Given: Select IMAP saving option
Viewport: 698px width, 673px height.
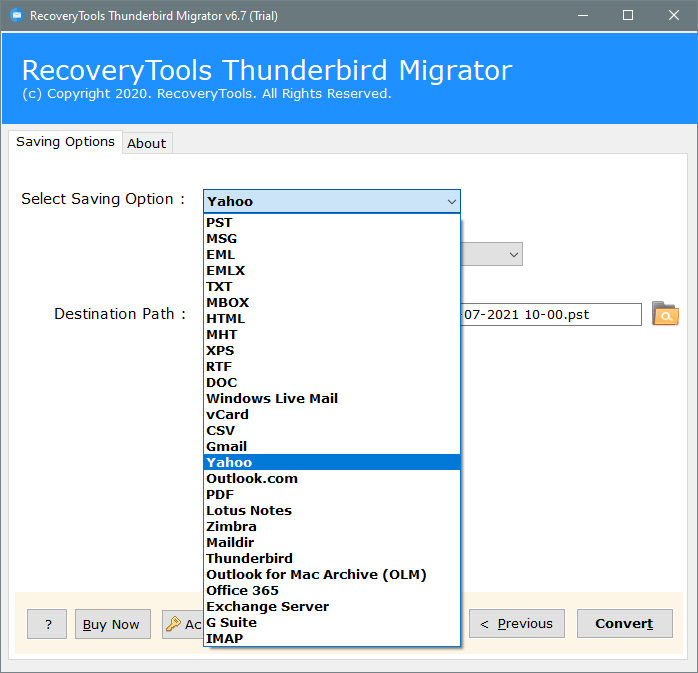Looking at the screenshot, I should [x=332, y=639].
